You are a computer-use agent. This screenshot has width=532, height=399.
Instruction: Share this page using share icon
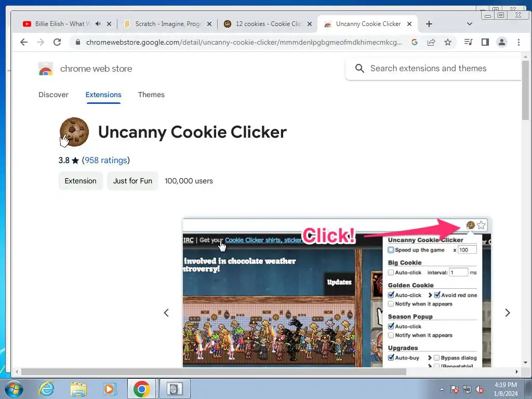[431, 42]
